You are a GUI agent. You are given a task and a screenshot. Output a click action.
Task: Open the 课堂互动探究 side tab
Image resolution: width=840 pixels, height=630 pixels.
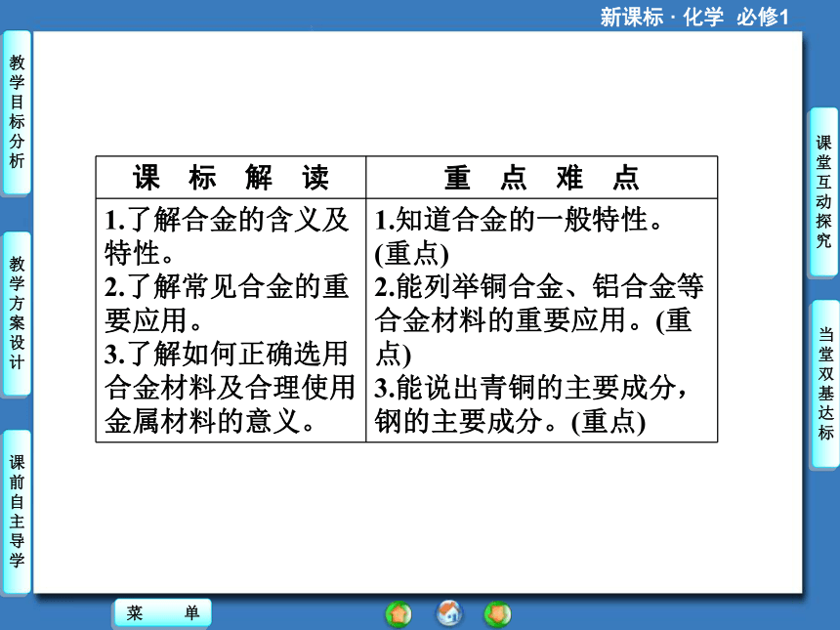coord(824,192)
